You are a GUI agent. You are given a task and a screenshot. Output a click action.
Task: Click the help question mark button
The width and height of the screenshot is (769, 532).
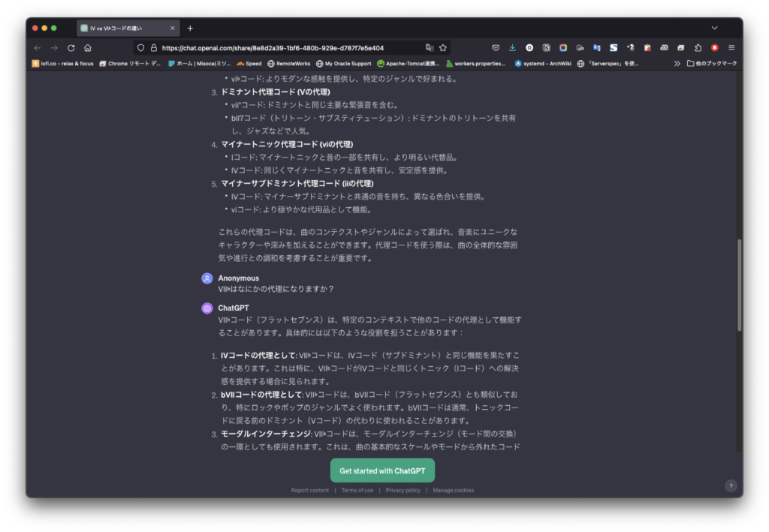(x=731, y=485)
